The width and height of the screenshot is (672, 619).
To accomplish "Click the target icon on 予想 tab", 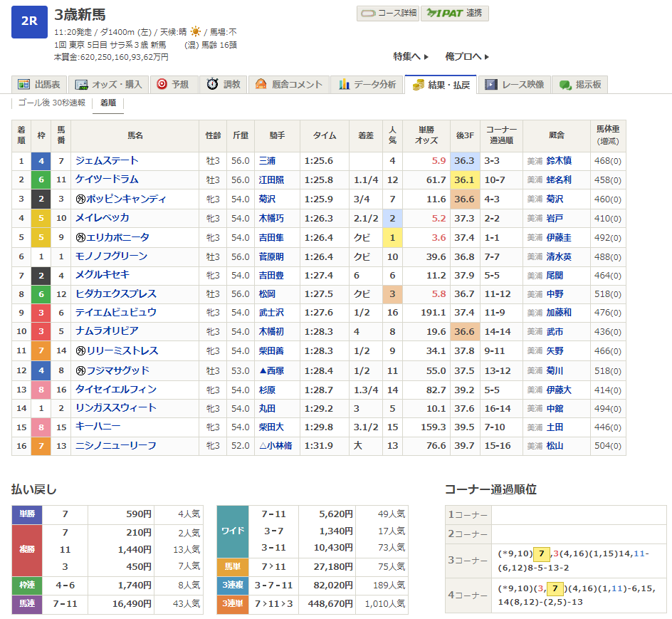I will coord(162,84).
